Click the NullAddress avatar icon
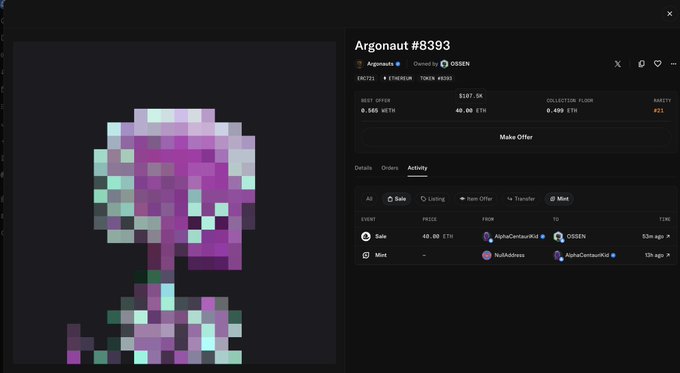Screen dimensions: 680x373 point(487,255)
